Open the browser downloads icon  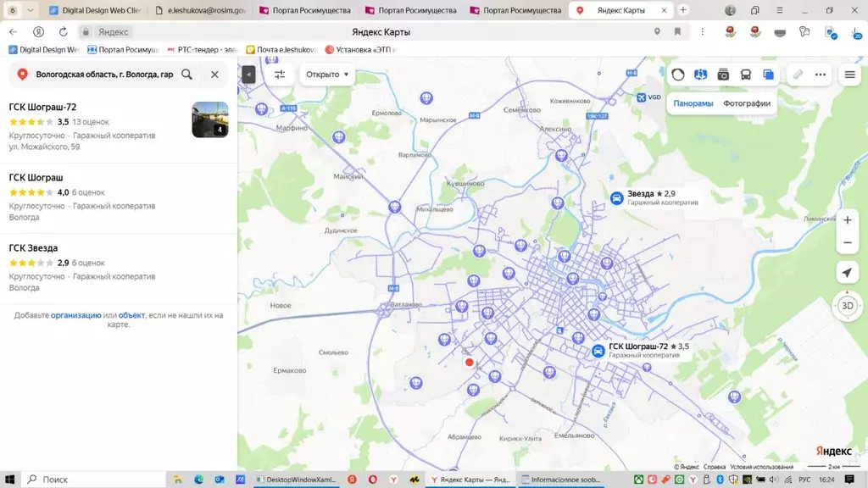tap(856, 32)
